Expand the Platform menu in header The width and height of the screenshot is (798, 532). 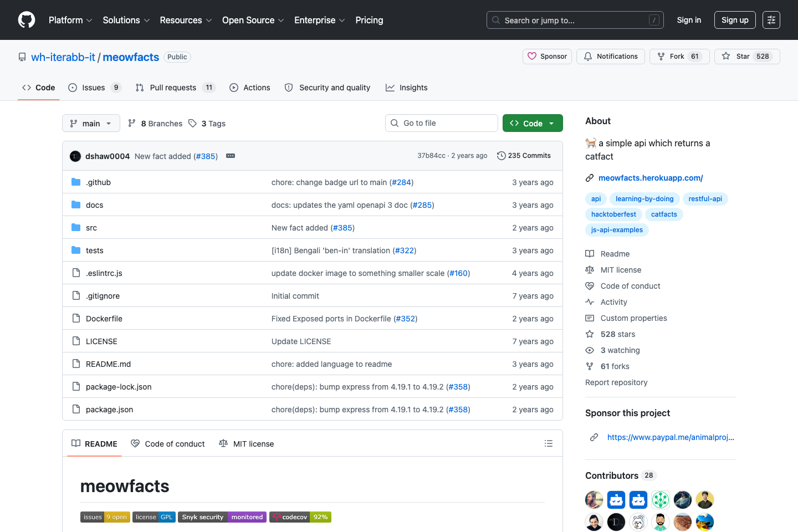coord(70,20)
